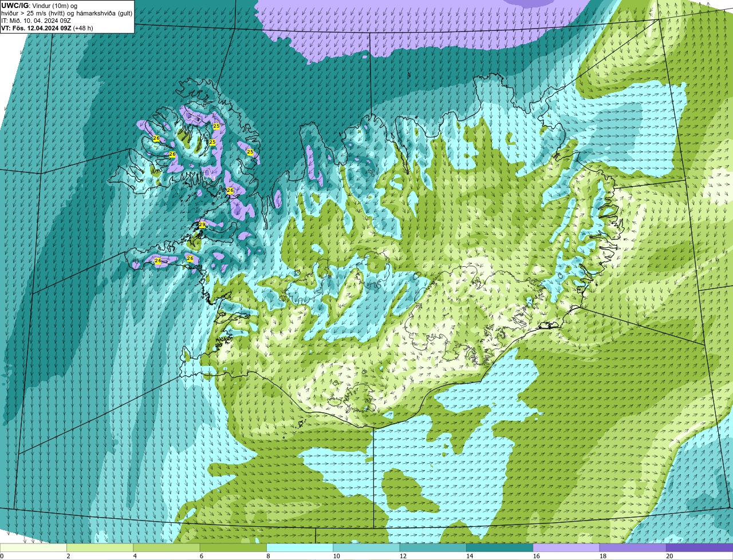Screen dimensions: 733x560
Task: Click the legend scale label '2'
Action: tap(68, 556)
